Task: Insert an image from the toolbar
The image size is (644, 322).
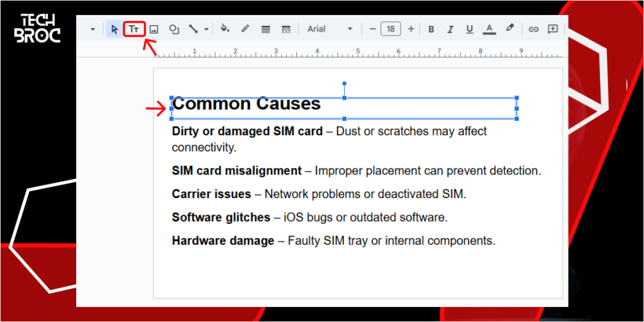Action: point(154,29)
